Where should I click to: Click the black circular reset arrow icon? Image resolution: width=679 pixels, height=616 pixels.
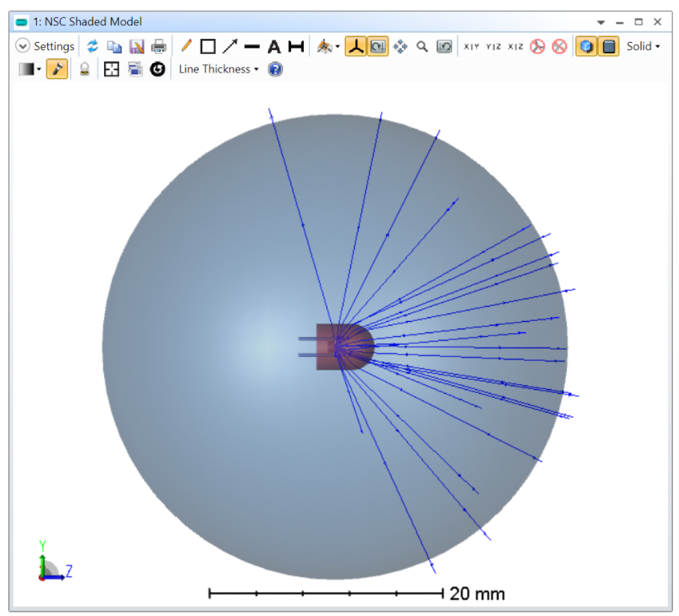158,69
